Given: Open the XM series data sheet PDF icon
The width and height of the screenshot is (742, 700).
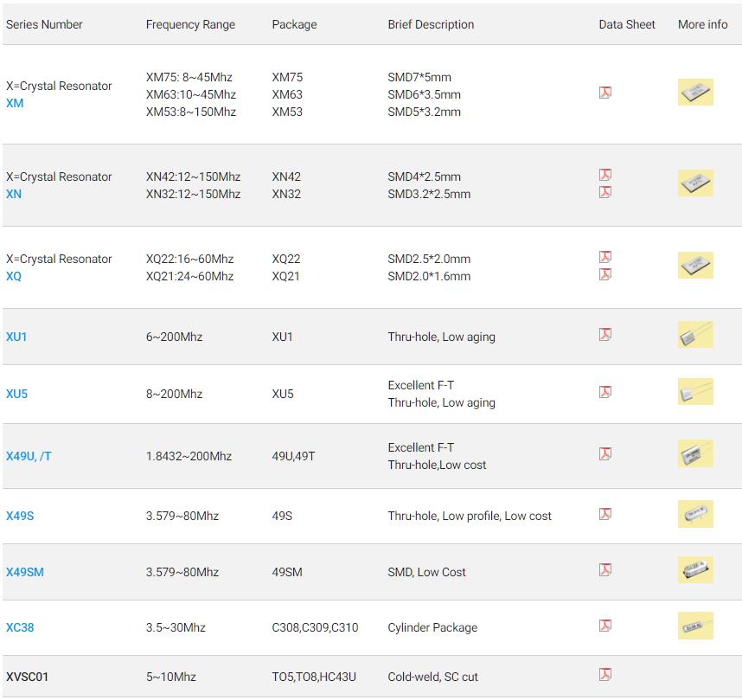Looking at the screenshot, I should [605, 93].
